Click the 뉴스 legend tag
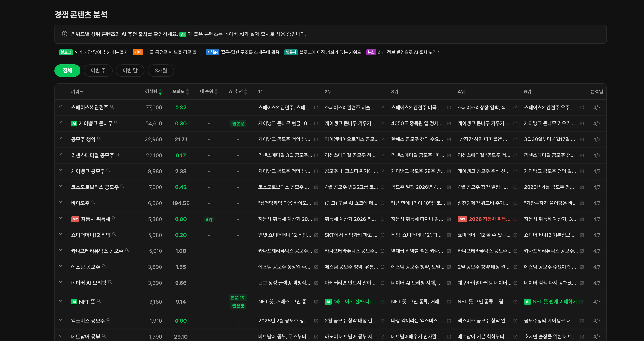Viewport: 644px width, 341px height. point(371,52)
